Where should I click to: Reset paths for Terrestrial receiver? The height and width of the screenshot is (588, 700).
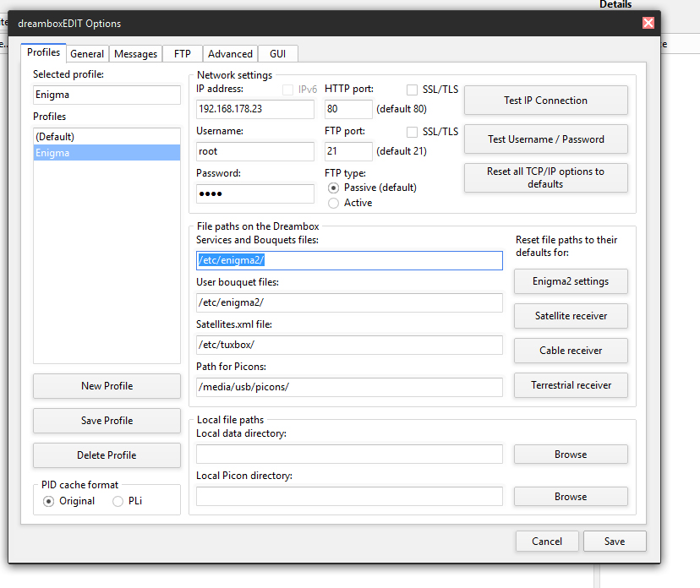(571, 385)
